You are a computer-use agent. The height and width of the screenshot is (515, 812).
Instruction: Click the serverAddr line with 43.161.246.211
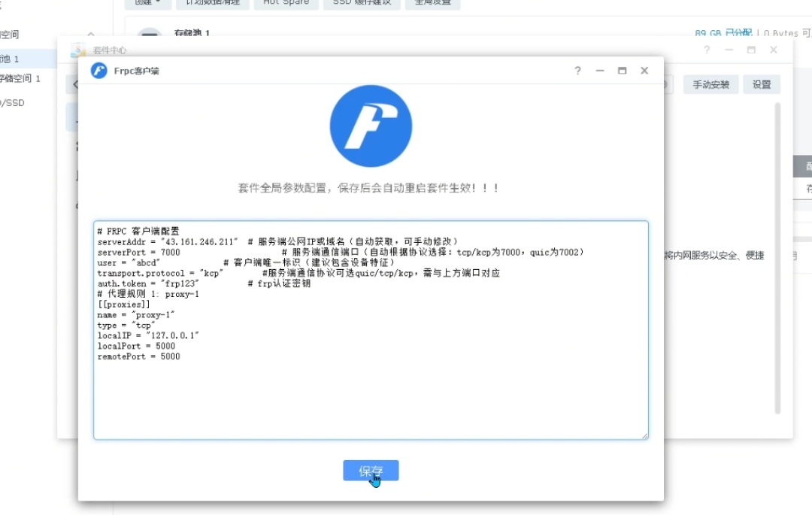click(x=277, y=242)
